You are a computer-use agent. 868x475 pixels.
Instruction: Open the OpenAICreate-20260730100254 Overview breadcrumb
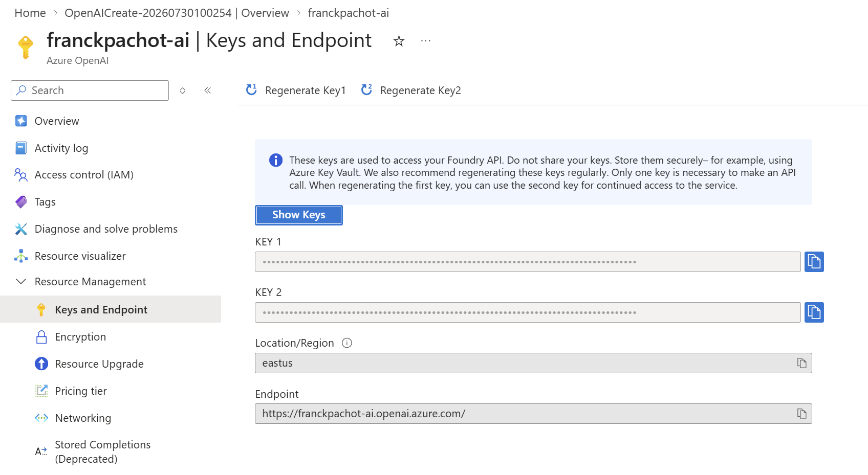tap(177, 13)
